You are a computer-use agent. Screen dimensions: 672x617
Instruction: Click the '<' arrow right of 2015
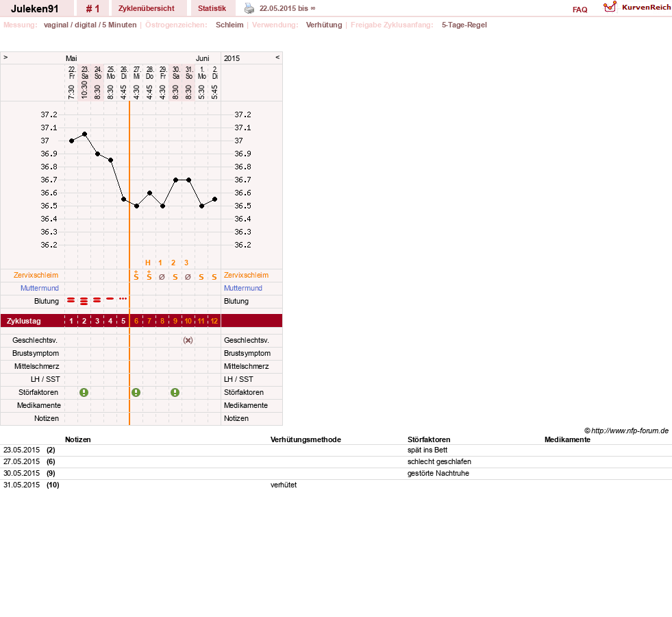(277, 58)
